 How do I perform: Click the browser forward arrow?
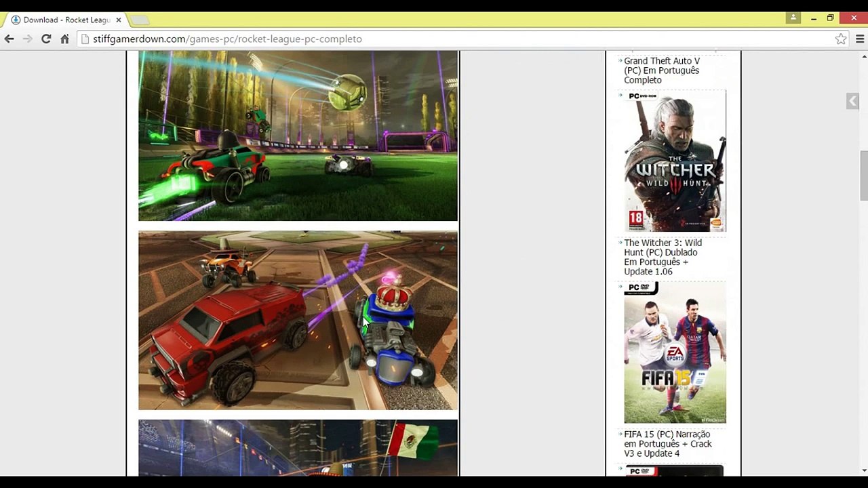[28, 39]
